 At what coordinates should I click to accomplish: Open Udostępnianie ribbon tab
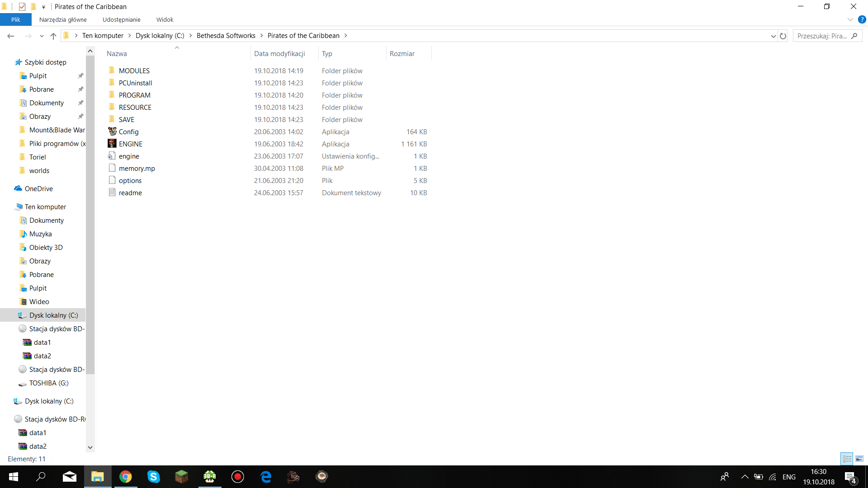point(122,19)
